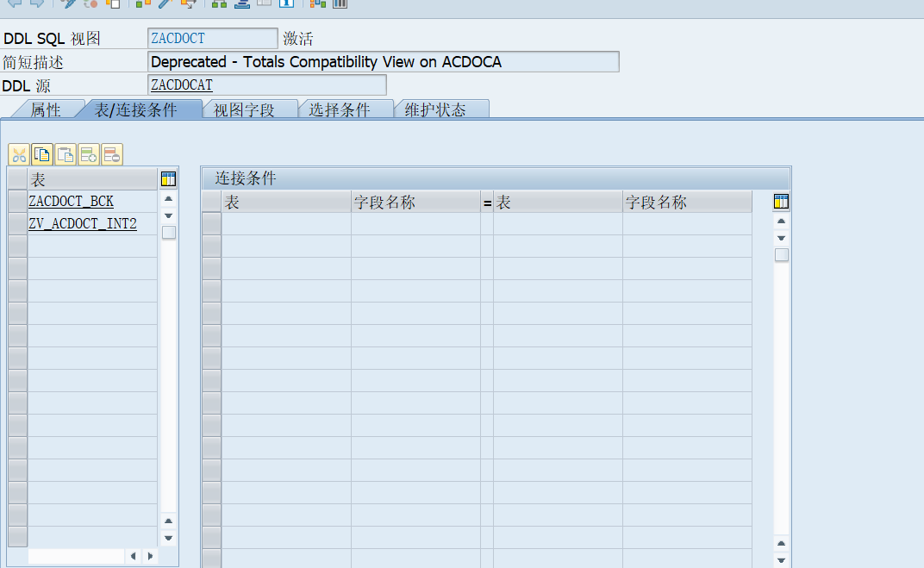Click the Paste icon
This screenshot has width=924, height=568.
click(x=66, y=154)
